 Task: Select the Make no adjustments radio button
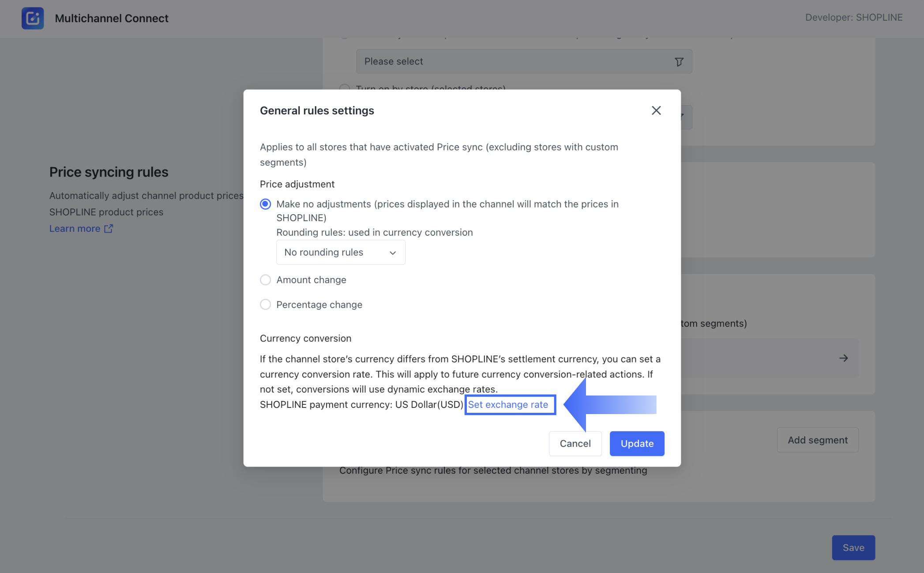click(x=265, y=204)
